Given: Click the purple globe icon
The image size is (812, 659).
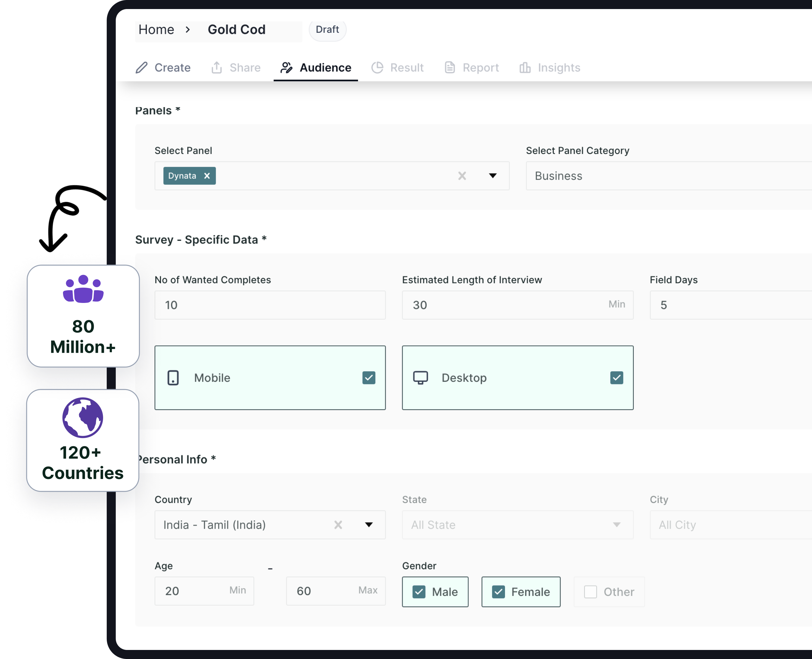Looking at the screenshot, I should point(83,418).
